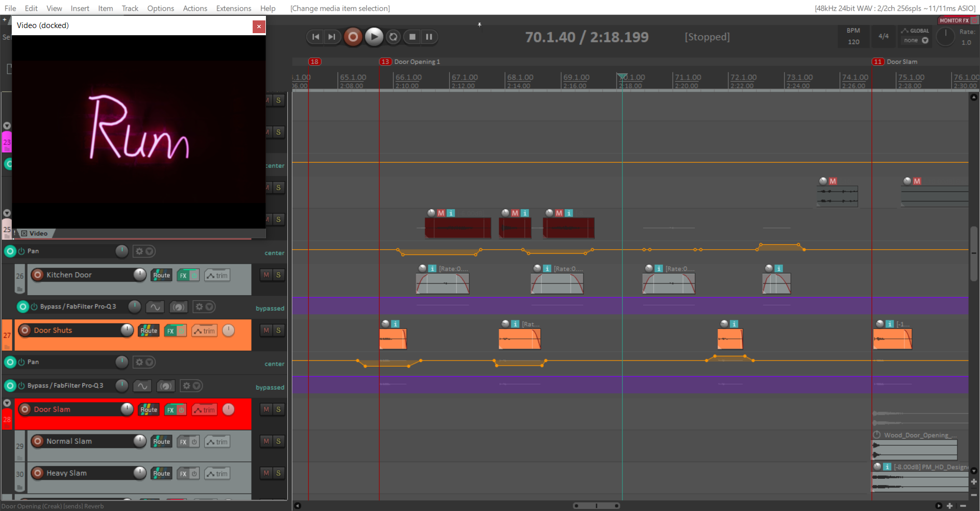The width and height of the screenshot is (980, 511).
Task: Open routing for Kitchen Door track
Action: [x=161, y=275]
